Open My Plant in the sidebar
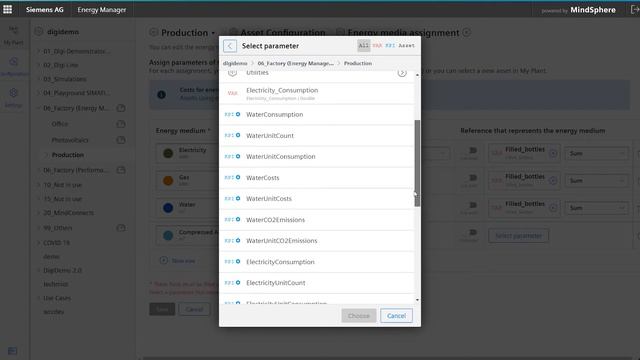 13,36
